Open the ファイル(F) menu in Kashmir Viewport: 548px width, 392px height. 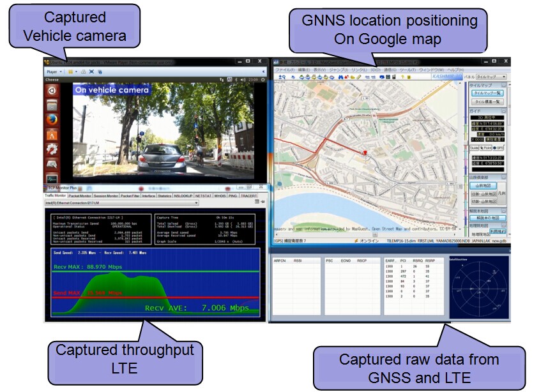coord(285,70)
